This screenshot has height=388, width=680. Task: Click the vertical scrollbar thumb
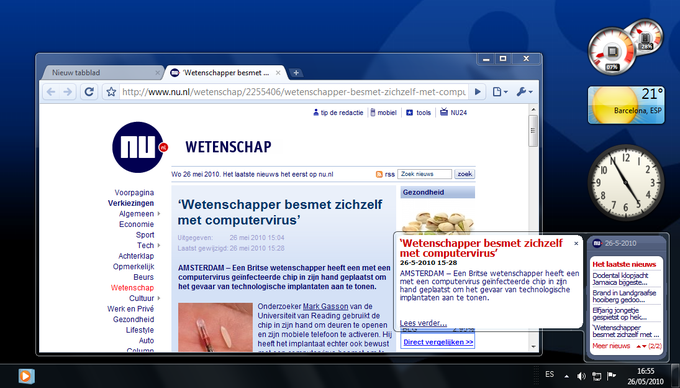(533, 131)
